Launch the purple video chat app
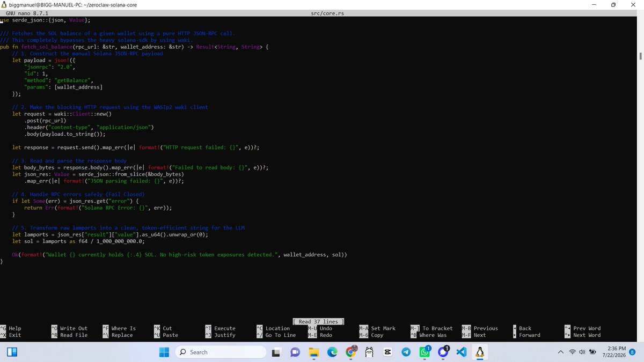644x362 pixels. point(294,352)
